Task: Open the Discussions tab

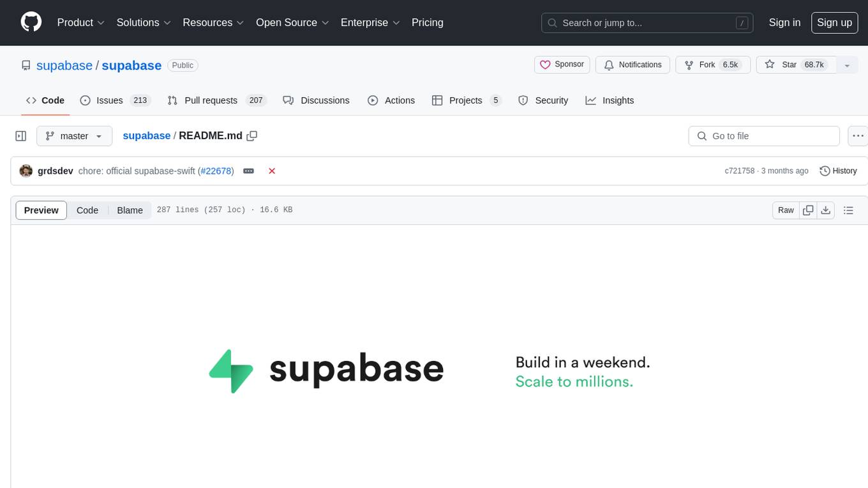Action: click(317, 100)
